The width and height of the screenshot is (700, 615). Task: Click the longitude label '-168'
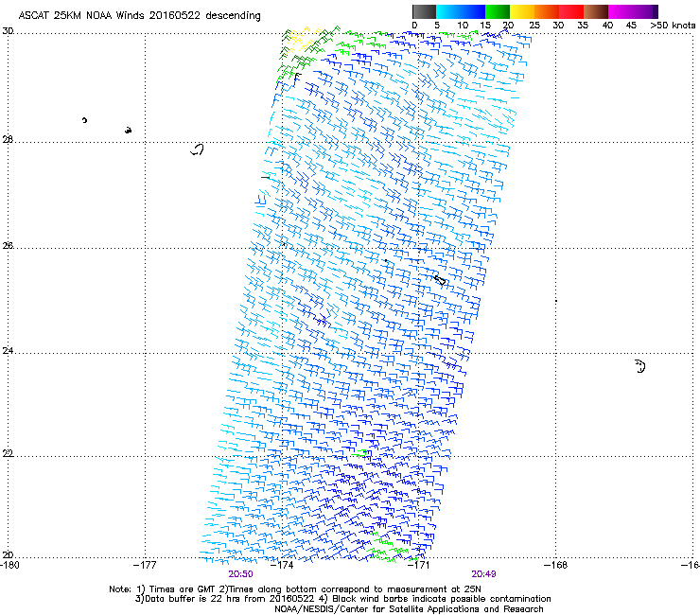[x=556, y=565]
